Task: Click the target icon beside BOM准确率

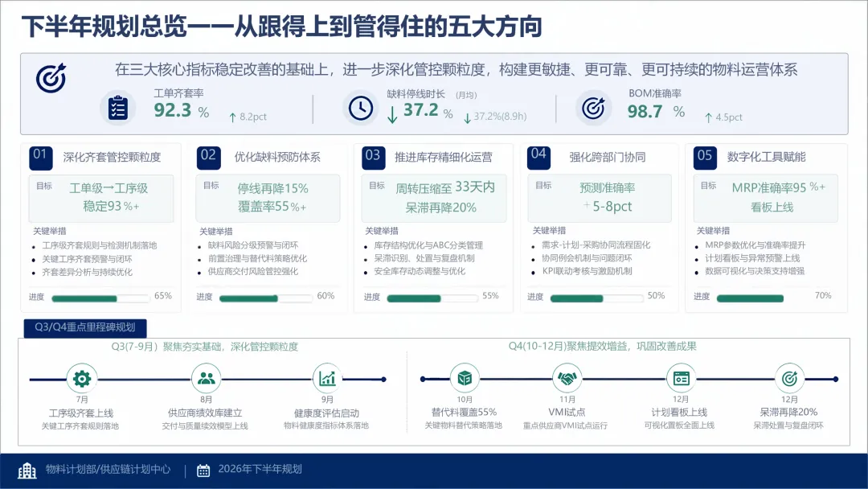Action: click(x=593, y=108)
